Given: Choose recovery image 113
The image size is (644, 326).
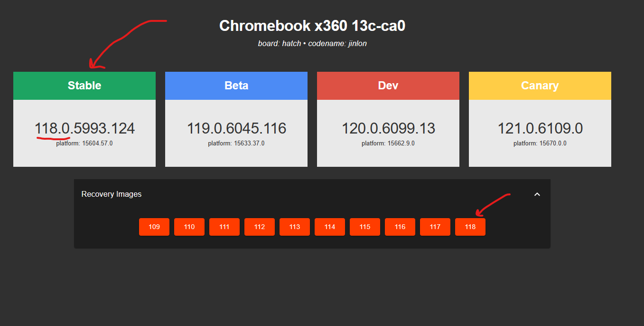Looking at the screenshot, I should point(295,227).
